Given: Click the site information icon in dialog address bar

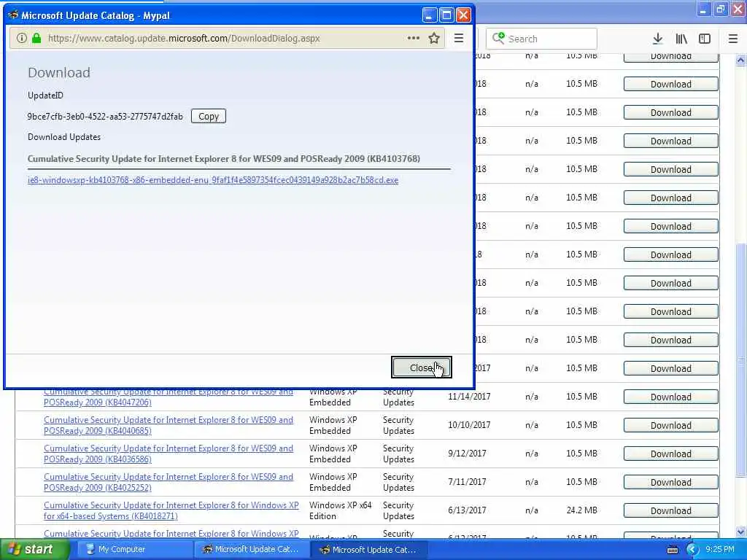Looking at the screenshot, I should 21,38.
